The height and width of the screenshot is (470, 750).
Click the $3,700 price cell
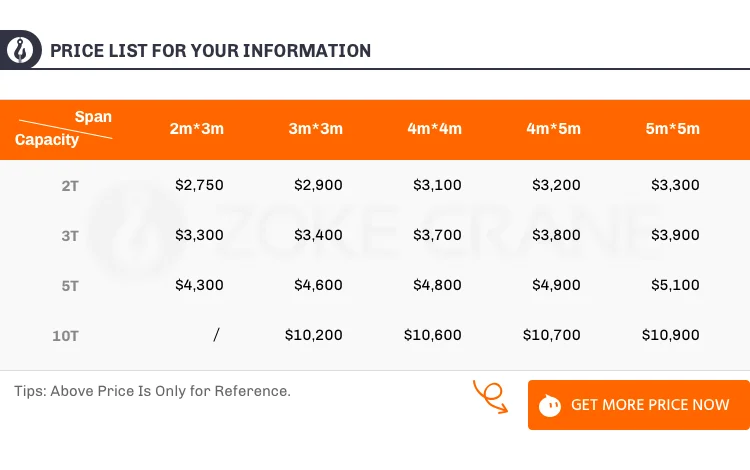pyautogui.click(x=437, y=235)
